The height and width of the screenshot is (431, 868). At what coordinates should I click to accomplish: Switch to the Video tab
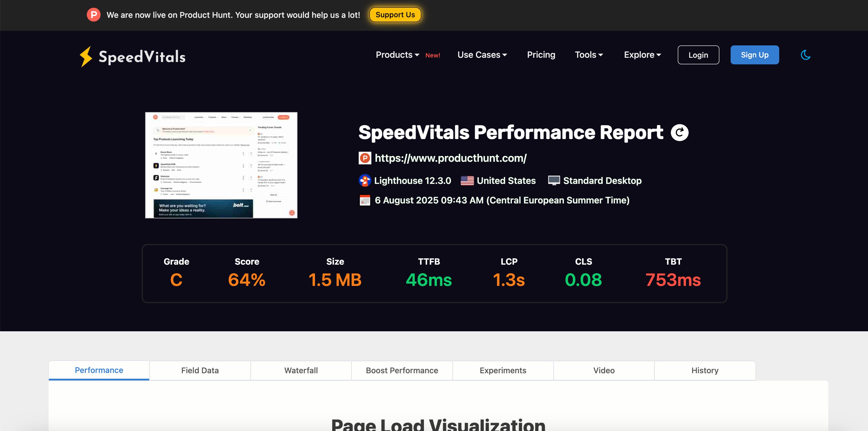click(604, 370)
